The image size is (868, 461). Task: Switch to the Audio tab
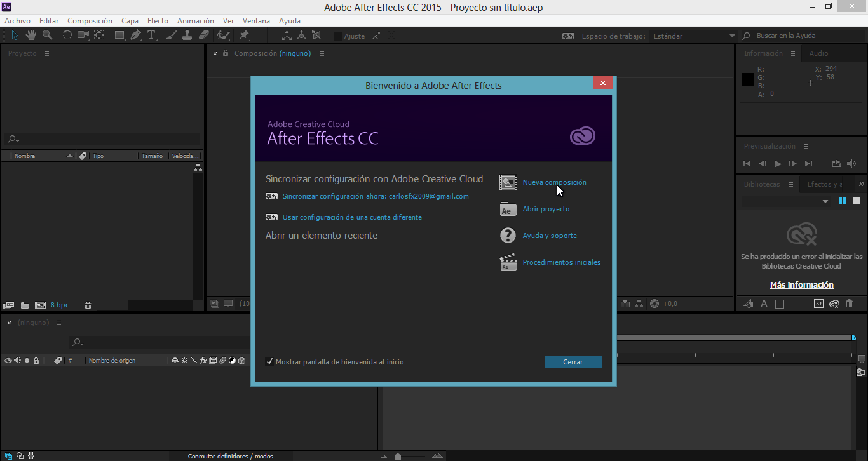click(x=818, y=53)
